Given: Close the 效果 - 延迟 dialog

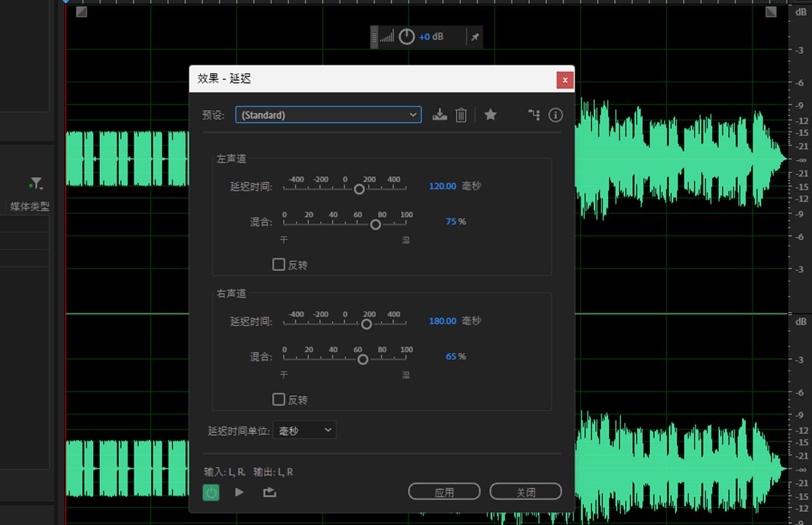Looking at the screenshot, I should (x=565, y=80).
